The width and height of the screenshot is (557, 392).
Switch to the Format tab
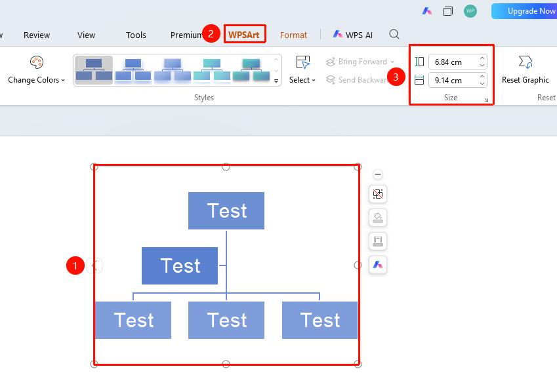(x=293, y=35)
